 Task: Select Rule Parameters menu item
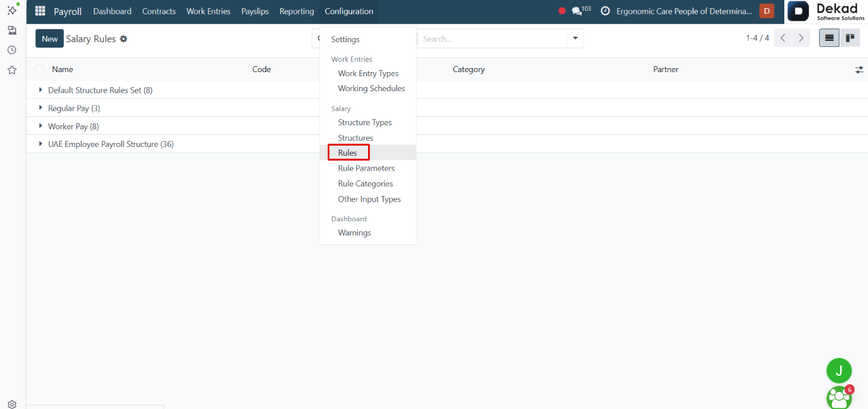point(366,168)
